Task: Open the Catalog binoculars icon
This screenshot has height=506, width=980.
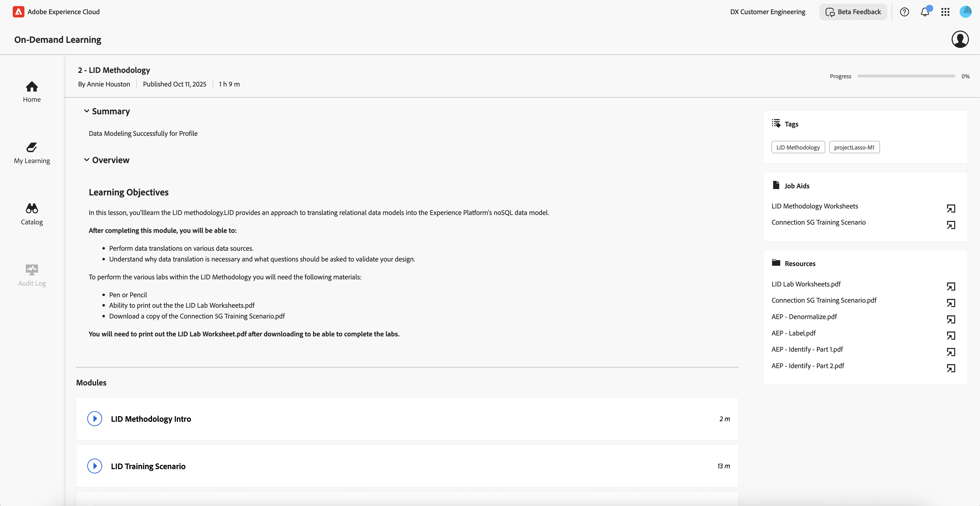Action: click(x=31, y=208)
